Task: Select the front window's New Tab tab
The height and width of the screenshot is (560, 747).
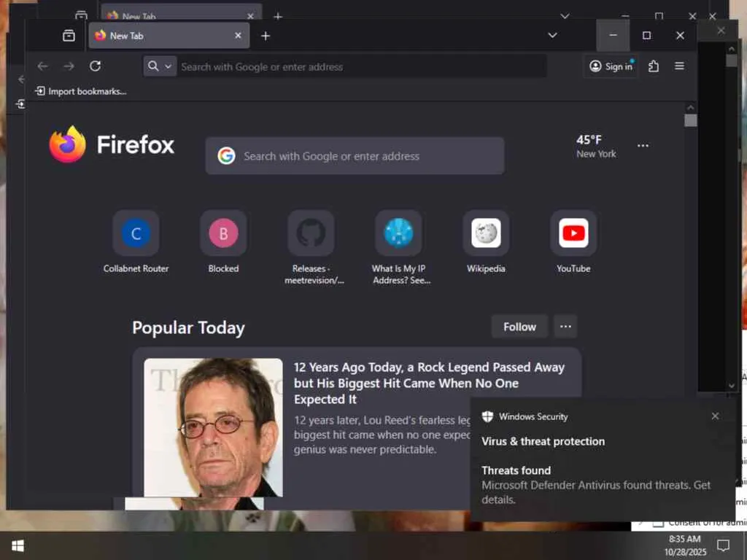Action: pos(169,36)
